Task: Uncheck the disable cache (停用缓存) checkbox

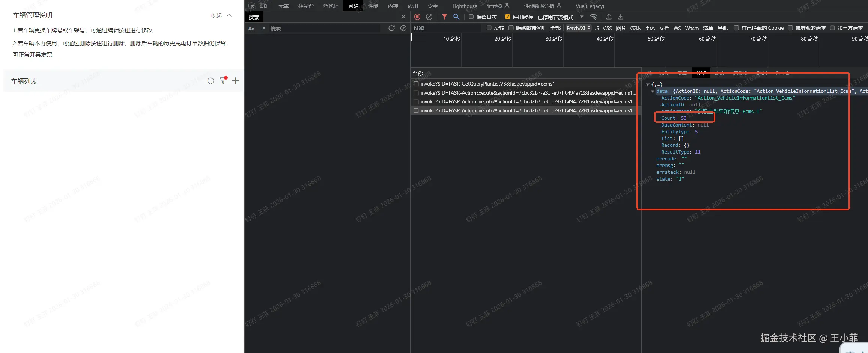Action: point(507,17)
